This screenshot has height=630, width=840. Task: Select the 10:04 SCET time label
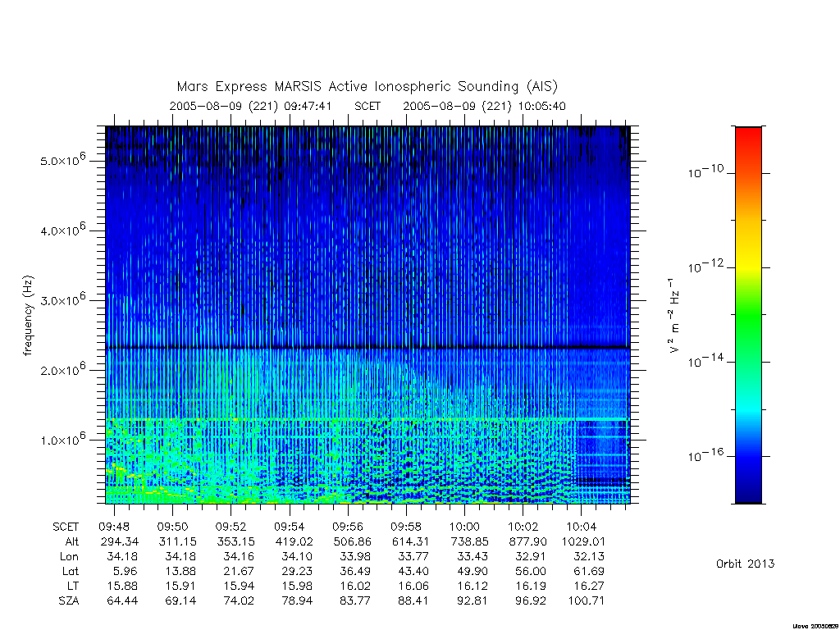pos(582,527)
